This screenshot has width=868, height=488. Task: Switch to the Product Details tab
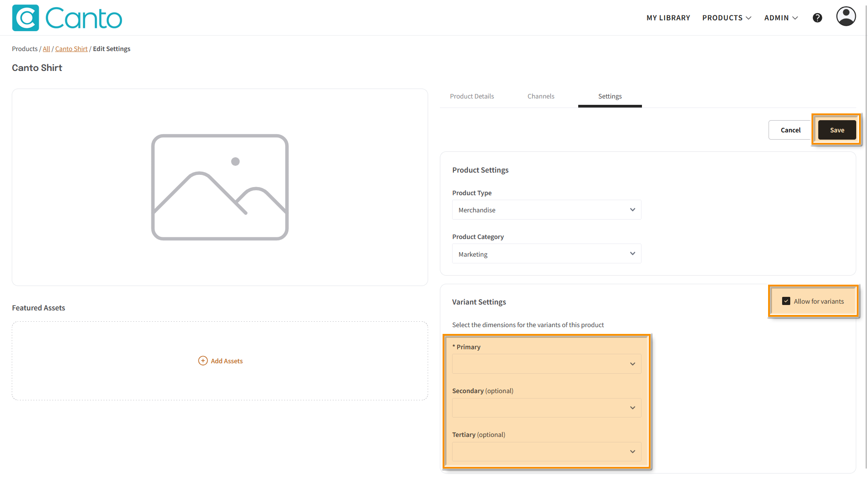click(472, 96)
